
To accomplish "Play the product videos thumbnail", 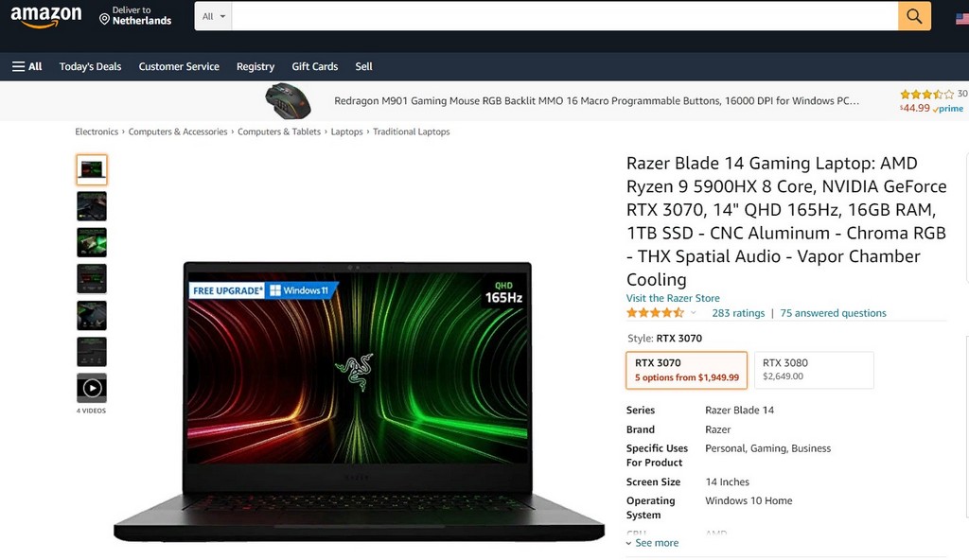I will 92,388.
